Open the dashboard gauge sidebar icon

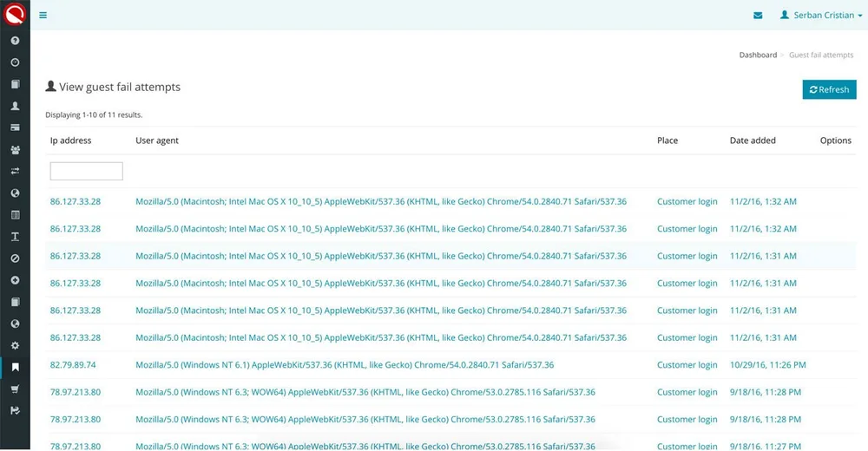click(15, 62)
